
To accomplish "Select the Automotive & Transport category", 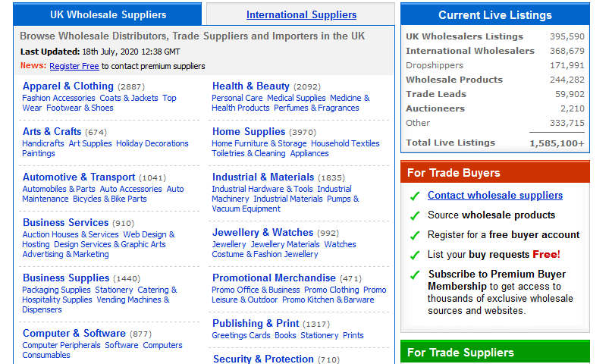I will (79, 177).
